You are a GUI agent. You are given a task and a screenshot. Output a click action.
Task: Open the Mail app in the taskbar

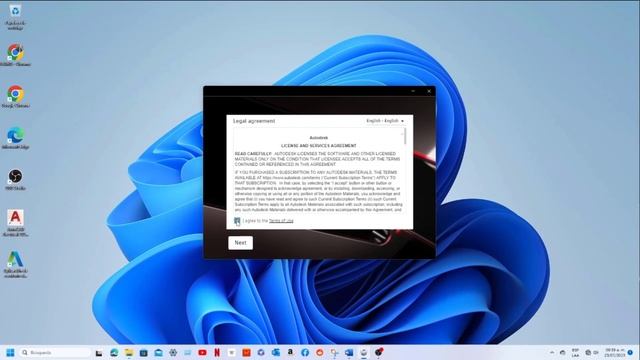pos(158,352)
